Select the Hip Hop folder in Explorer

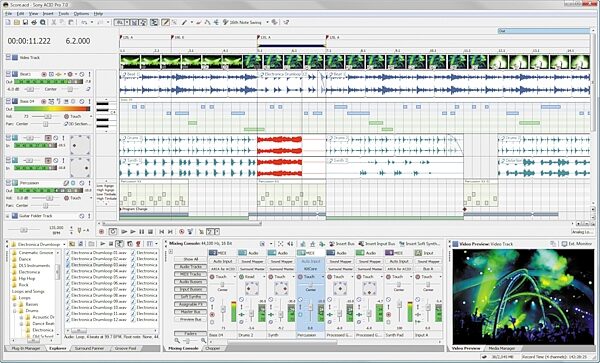pyautogui.click(x=23, y=278)
